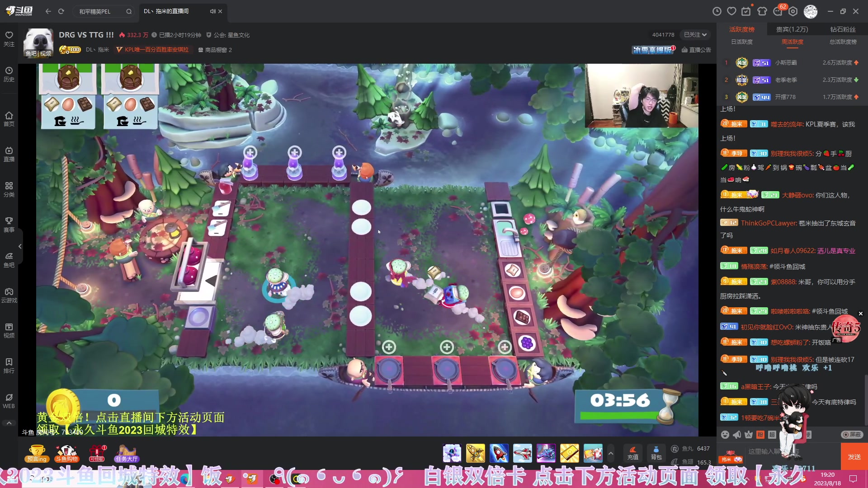
Task: Open the user avatar profile menu
Action: [x=811, y=11]
